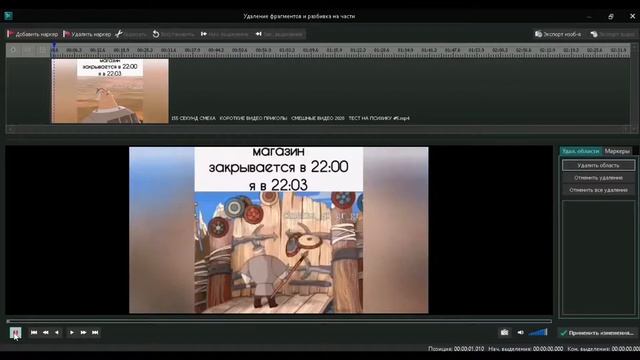Click the 01:03.2 timestamp on the ruler
640x360 pixels.
287,50
